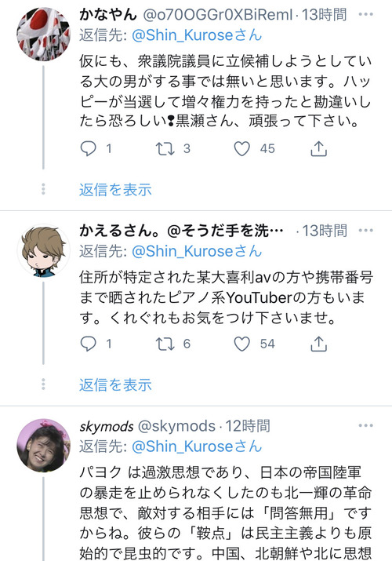This screenshot has width=392, height=561.
Task: Show replies under かなやん's tweet
Action: click(x=115, y=190)
